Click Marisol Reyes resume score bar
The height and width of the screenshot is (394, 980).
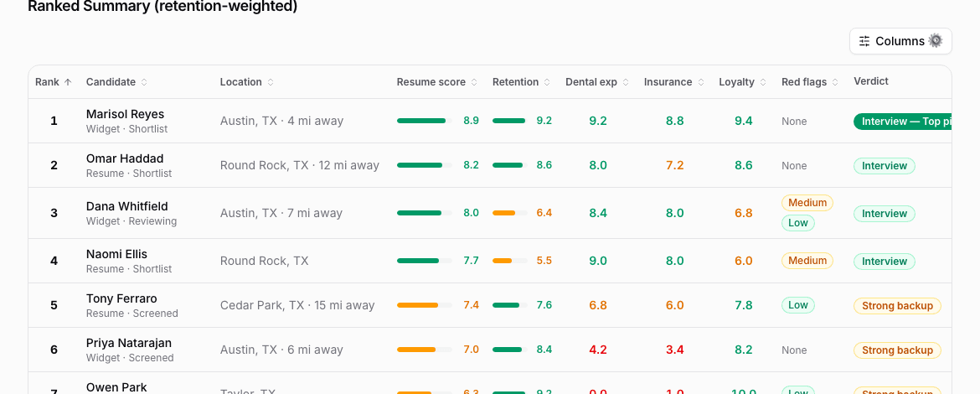click(x=425, y=121)
